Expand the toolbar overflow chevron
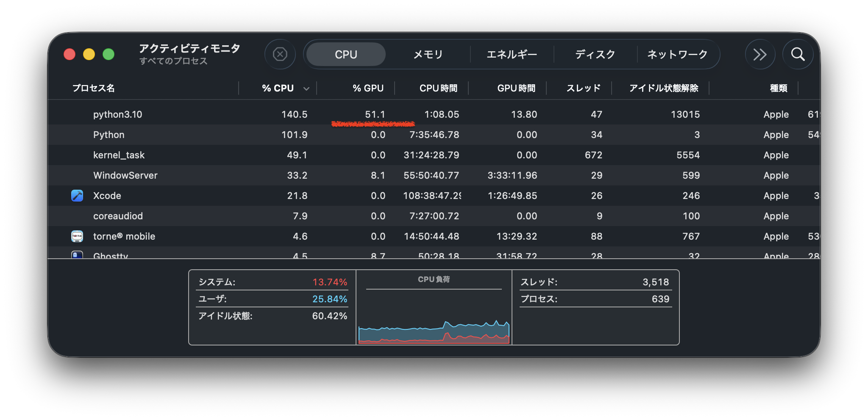The width and height of the screenshot is (868, 420). coord(760,54)
